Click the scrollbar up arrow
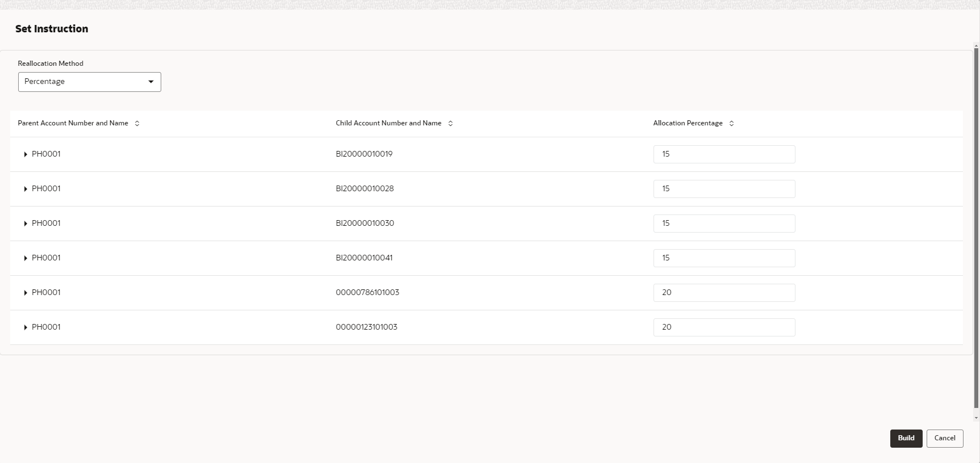Image resolution: width=980 pixels, height=463 pixels. [976, 45]
